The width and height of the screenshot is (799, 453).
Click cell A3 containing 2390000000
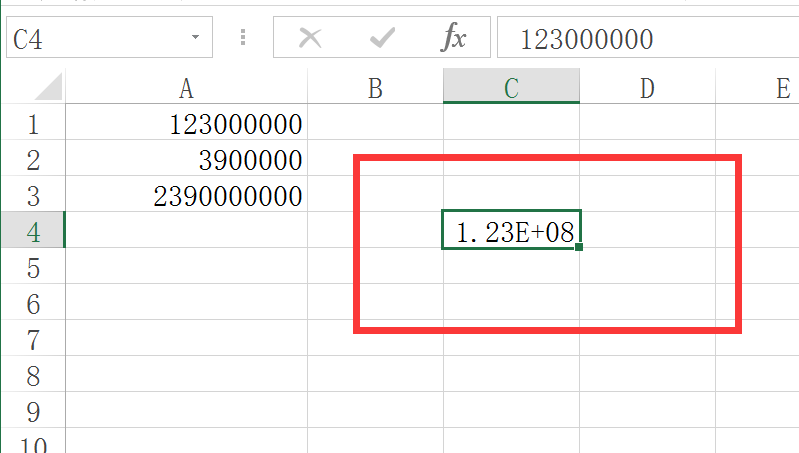click(187, 194)
